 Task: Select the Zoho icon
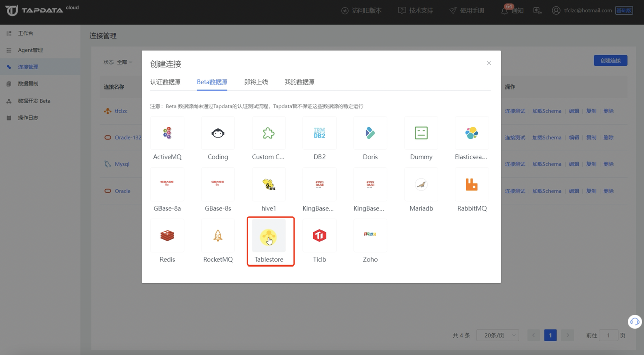370,235
